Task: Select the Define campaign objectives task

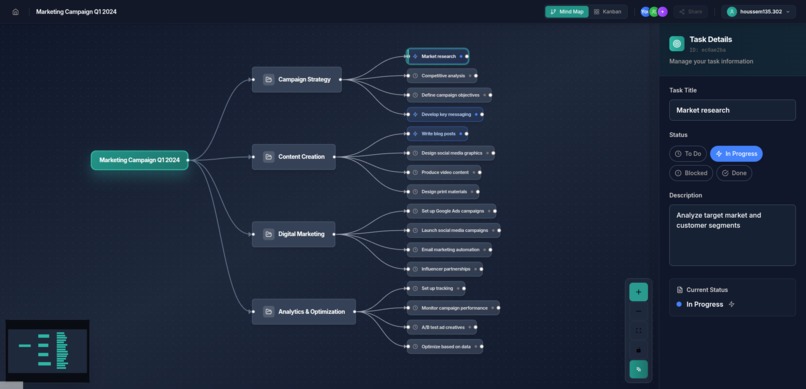Action: pos(449,95)
